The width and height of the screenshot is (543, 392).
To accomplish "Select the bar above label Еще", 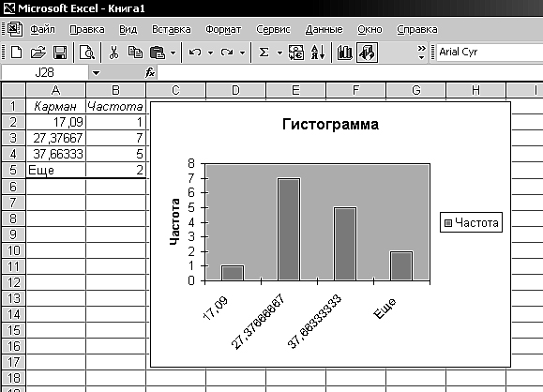I will tap(401, 265).
